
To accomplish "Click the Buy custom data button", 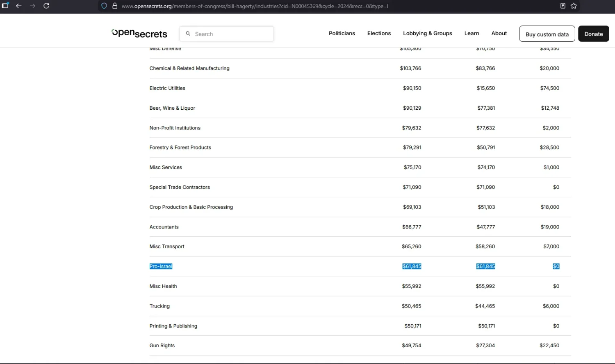I will (547, 34).
